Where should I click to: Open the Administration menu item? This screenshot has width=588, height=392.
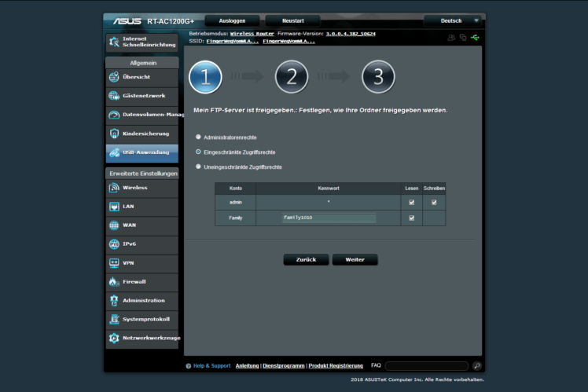coord(142,301)
